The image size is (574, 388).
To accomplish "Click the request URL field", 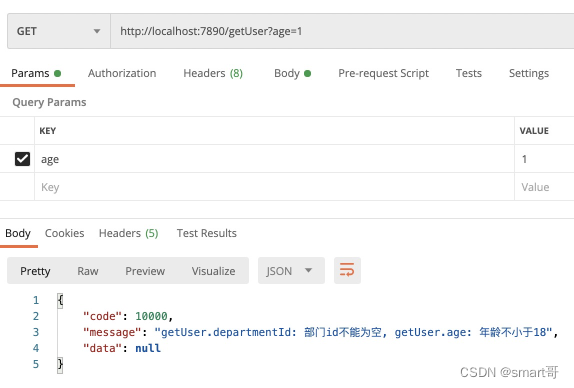I will coord(342,31).
